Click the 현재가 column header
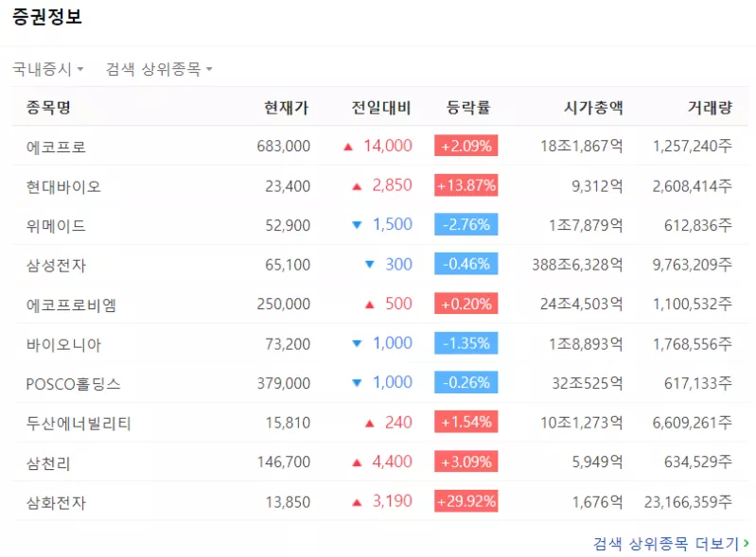The height and width of the screenshot is (557, 756). coord(286,107)
